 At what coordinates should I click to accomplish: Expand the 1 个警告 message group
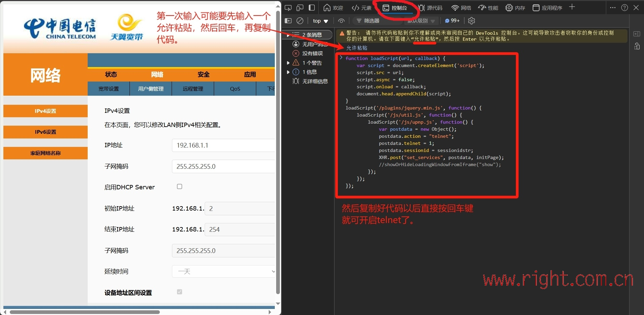(288, 63)
